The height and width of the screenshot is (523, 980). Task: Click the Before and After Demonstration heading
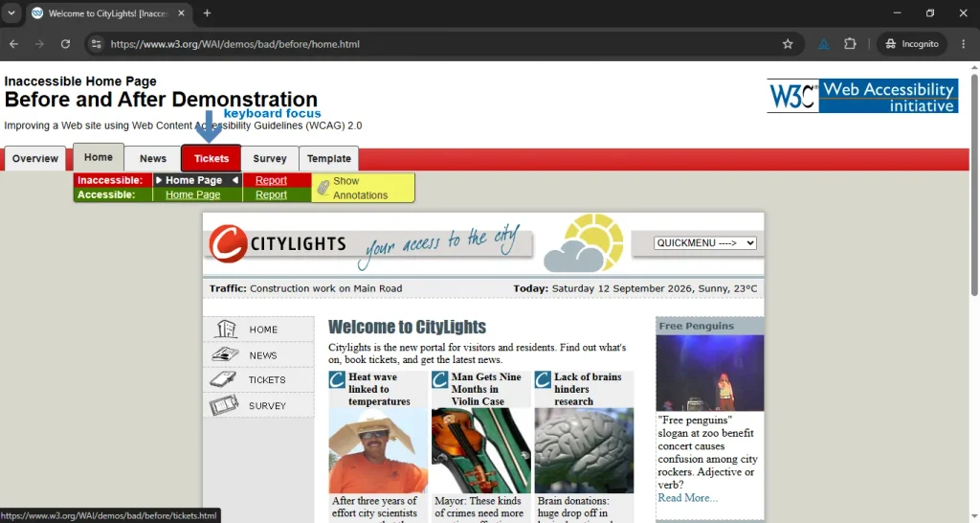point(161,100)
